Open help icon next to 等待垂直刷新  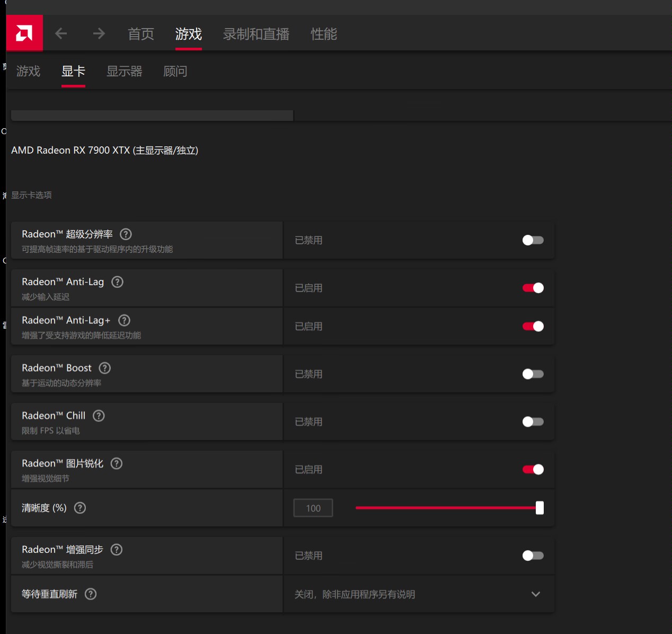pos(91,594)
